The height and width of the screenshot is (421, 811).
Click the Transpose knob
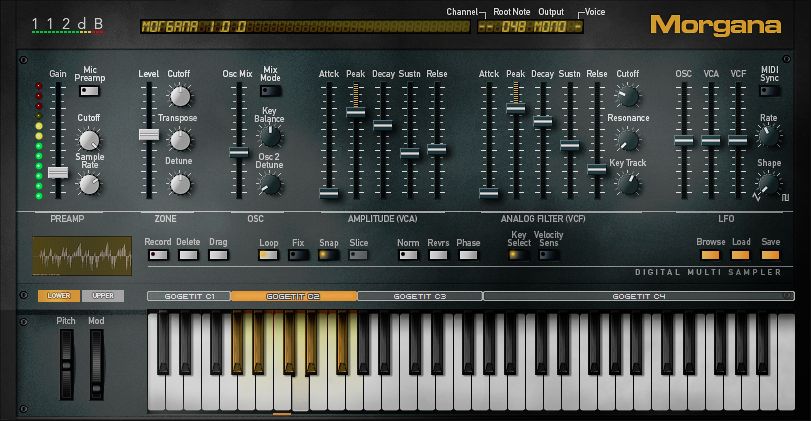[180, 140]
